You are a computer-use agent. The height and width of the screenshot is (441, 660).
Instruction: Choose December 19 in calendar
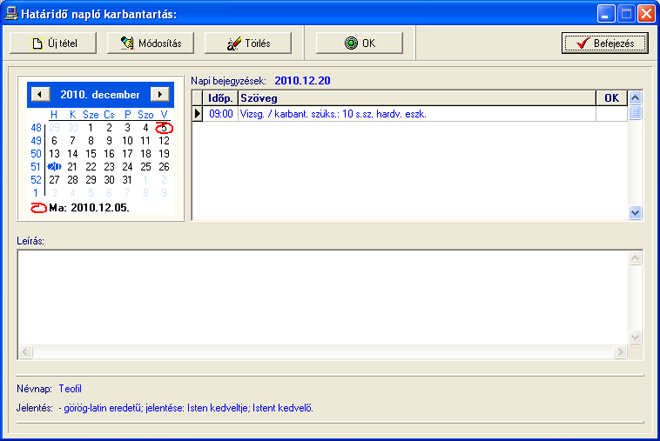[x=164, y=154]
